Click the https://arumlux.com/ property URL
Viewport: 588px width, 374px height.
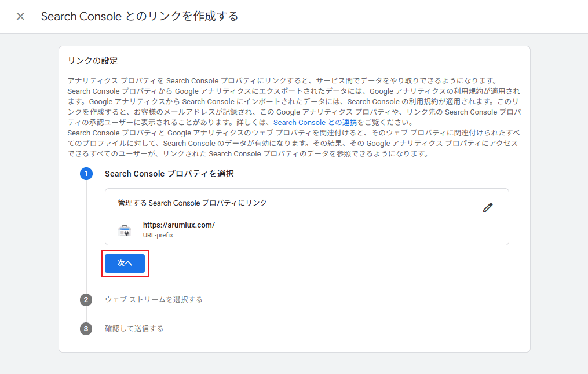tap(178, 225)
